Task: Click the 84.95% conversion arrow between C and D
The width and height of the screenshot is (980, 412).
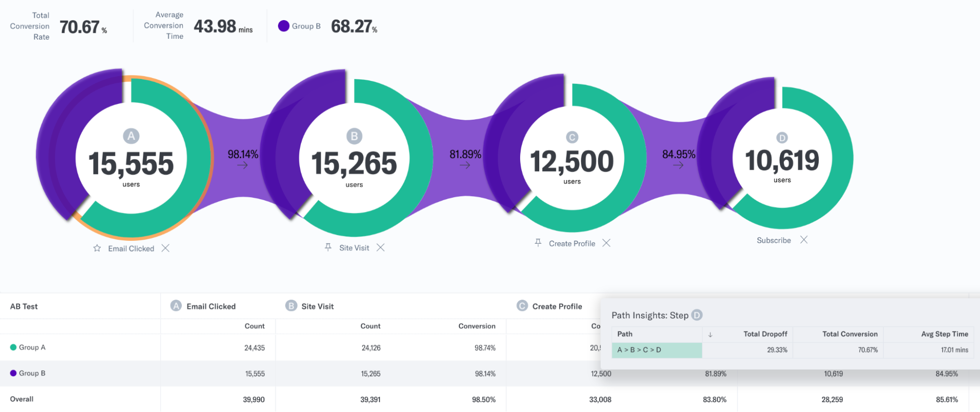Action: click(678, 165)
